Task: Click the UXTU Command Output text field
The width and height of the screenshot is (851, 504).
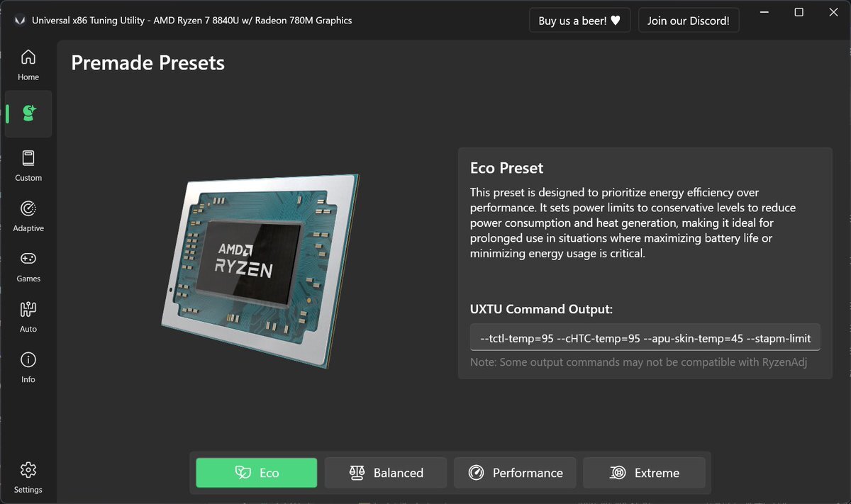Action: pos(645,338)
